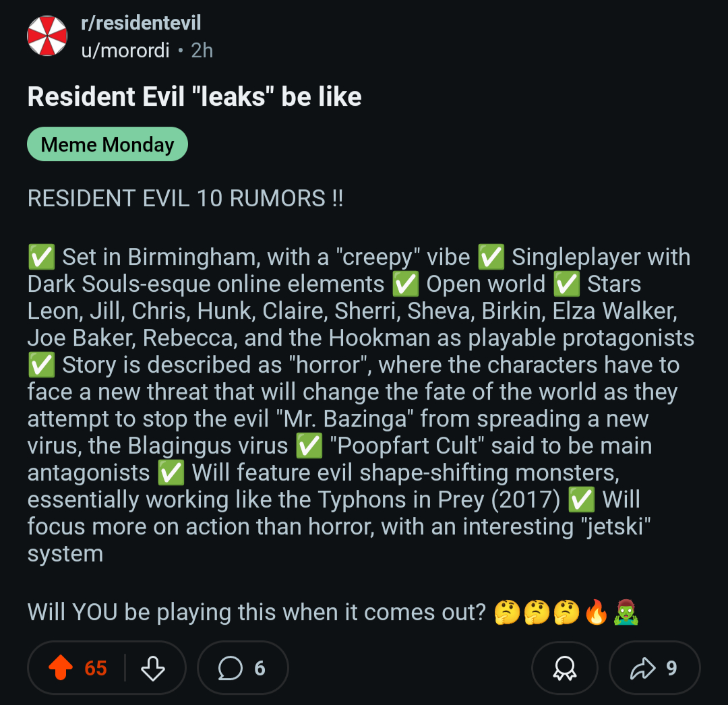The image size is (728, 705).
Task: Click the "RESIDENT EVIL 10 RUMORS !!" text line
Action: point(185,199)
